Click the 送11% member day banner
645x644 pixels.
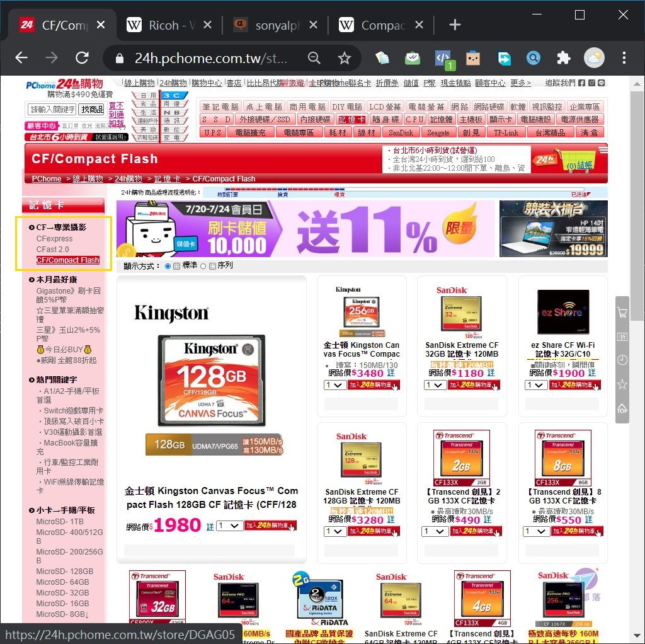point(305,229)
